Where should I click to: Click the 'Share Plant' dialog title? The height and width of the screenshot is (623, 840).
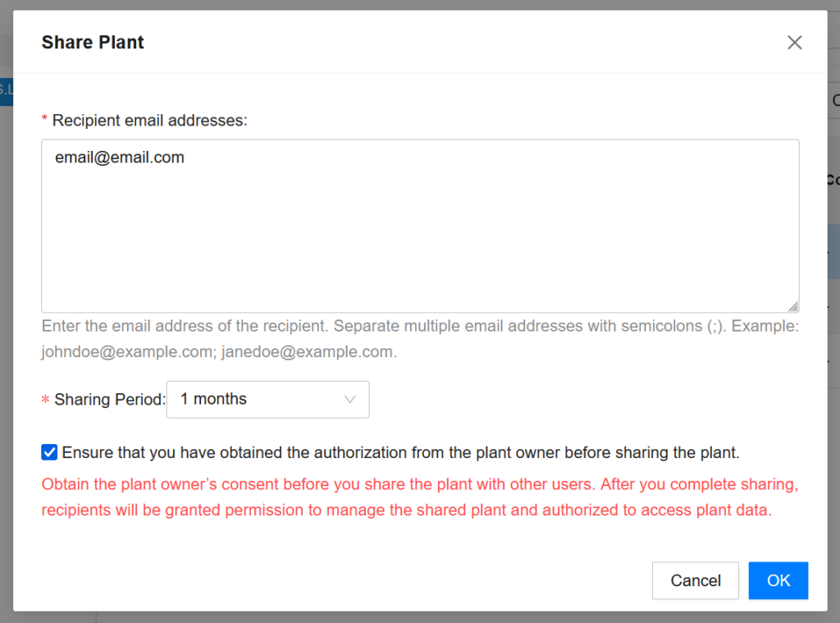(x=93, y=43)
